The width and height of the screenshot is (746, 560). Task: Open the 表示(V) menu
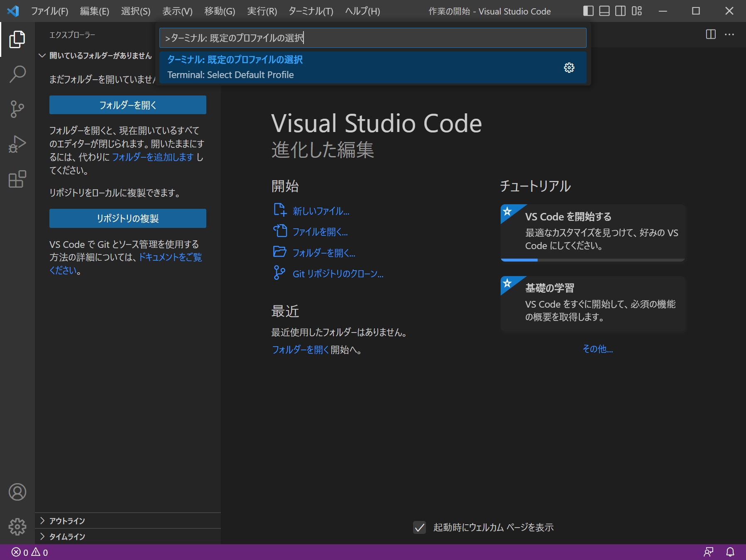(177, 11)
